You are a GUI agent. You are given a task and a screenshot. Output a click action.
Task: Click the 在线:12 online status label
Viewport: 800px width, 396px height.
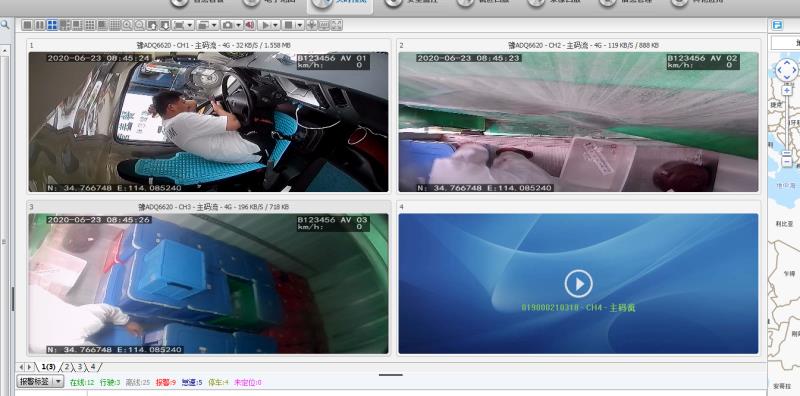(x=82, y=382)
